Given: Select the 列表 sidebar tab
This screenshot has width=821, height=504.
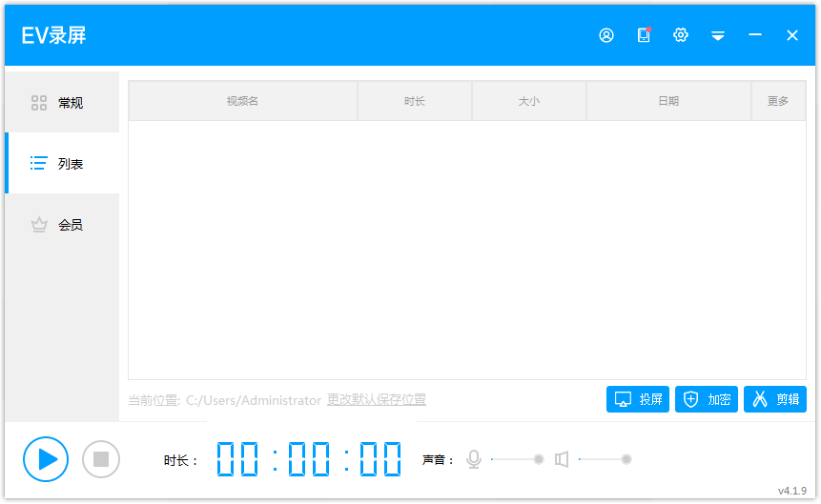Looking at the screenshot, I should pyautogui.click(x=62, y=164).
